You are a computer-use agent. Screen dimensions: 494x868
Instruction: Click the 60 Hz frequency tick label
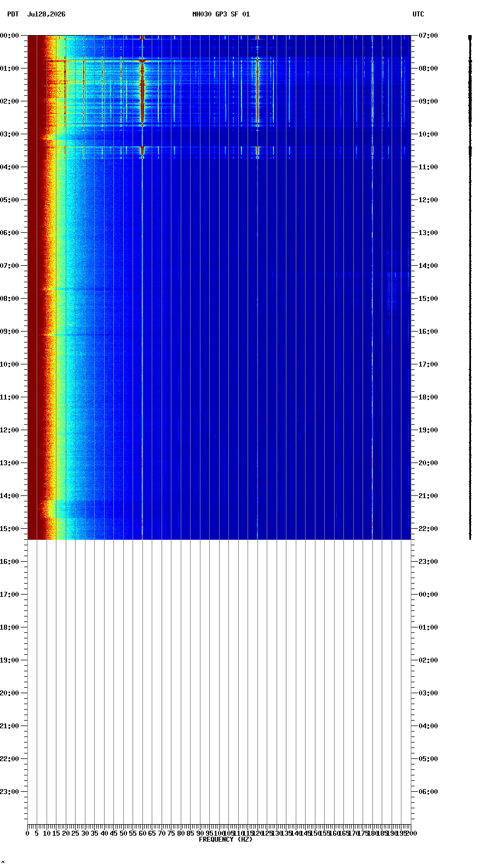pyautogui.click(x=142, y=833)
